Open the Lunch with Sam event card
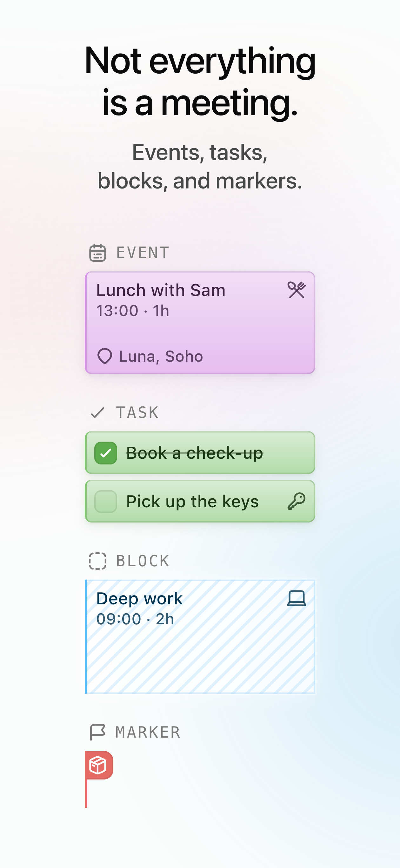The width and height of the screenshot is (400, 868). tap(200, 323)
